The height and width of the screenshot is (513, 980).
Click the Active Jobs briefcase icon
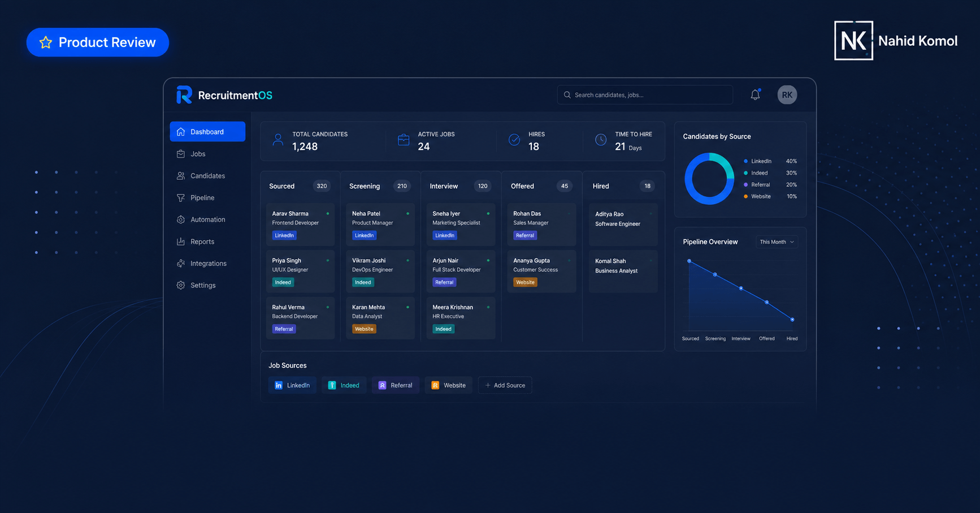pos(404,140)
